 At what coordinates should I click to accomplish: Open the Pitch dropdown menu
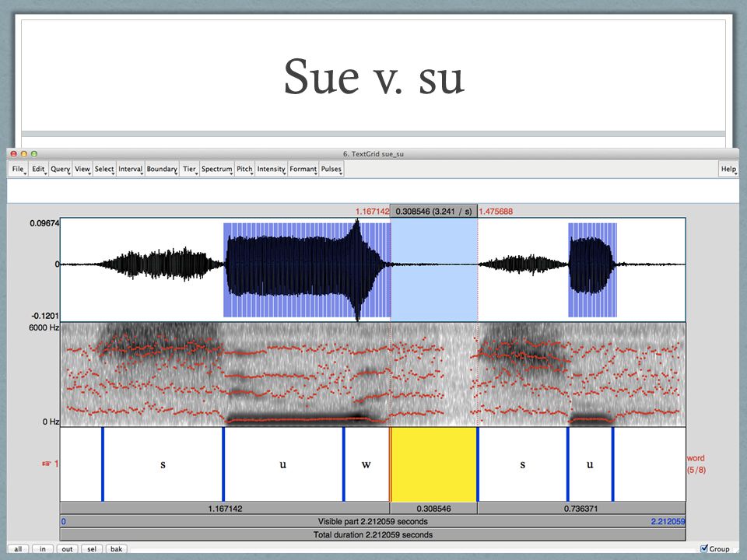(244, 169)
